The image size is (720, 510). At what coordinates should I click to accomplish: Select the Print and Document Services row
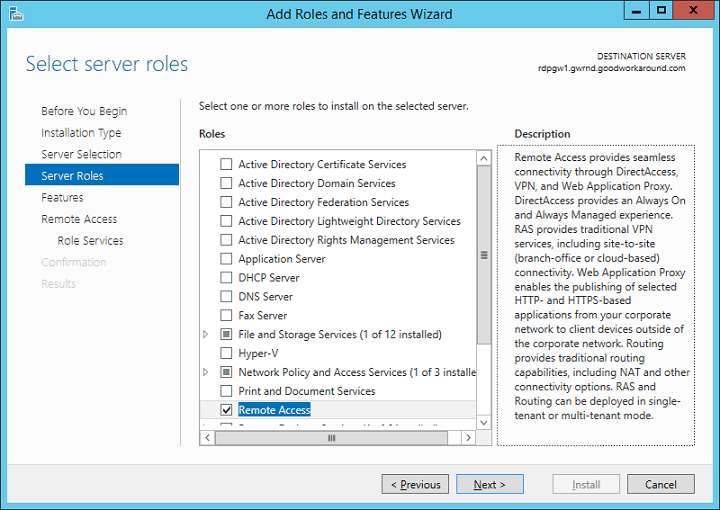[x=306, y=391]
